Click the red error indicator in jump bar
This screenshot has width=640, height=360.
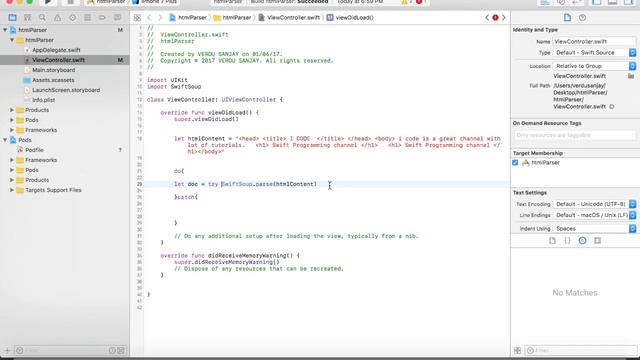point(495,18)
